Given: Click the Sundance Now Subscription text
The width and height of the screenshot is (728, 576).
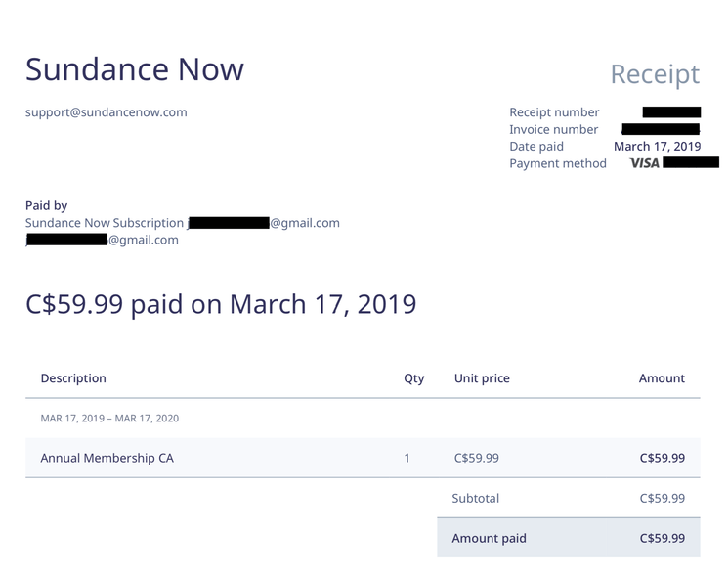Looking at the screenshot, I should point(105,223).
